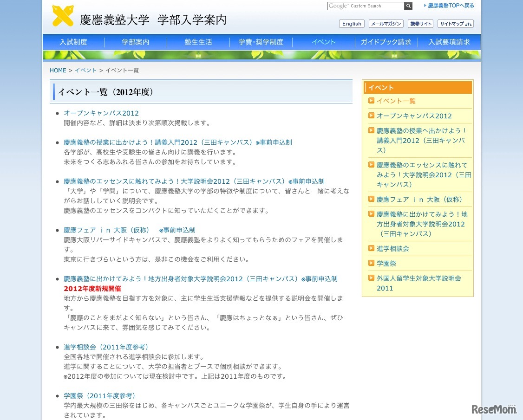Open the メールマガジン button
The width and height of the screenshot is (523, 420).
click(386, 24)
